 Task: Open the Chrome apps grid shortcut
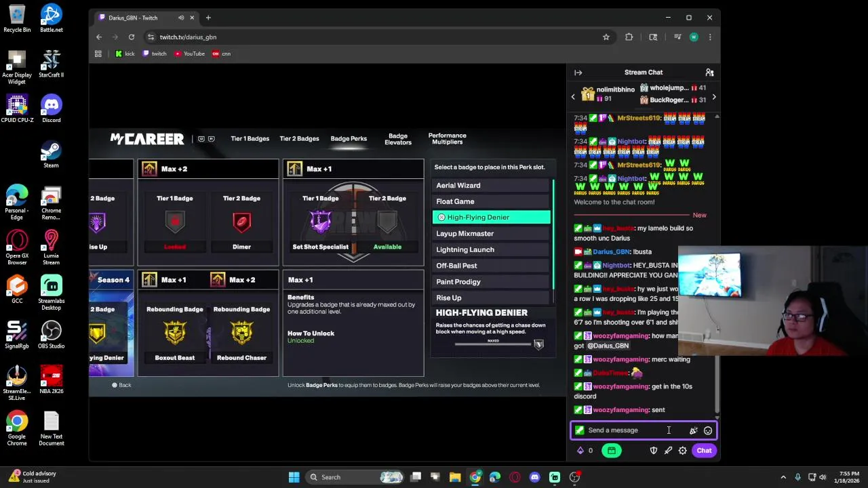click(98, 54)
